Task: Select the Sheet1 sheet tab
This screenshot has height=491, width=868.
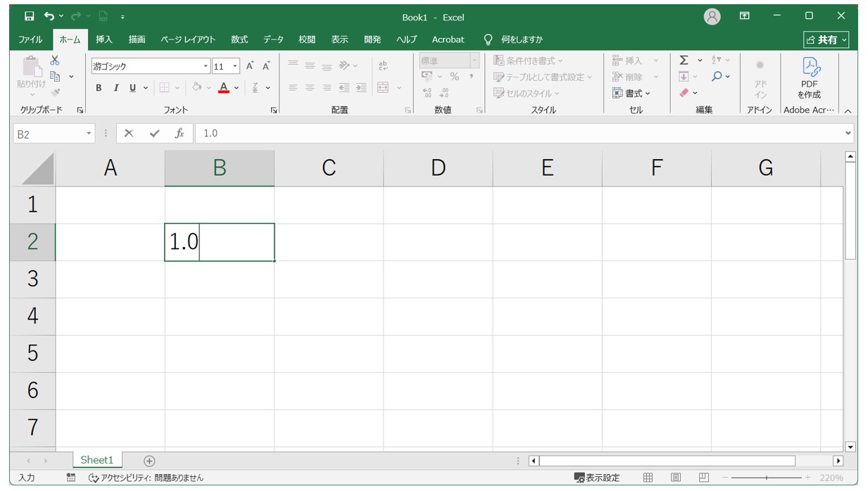Action: pyautogui.click(x=96, y=460)
